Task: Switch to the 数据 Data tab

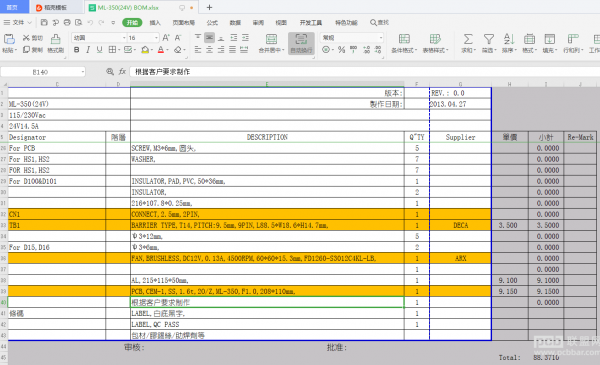Action: click(x=235, y=23)
